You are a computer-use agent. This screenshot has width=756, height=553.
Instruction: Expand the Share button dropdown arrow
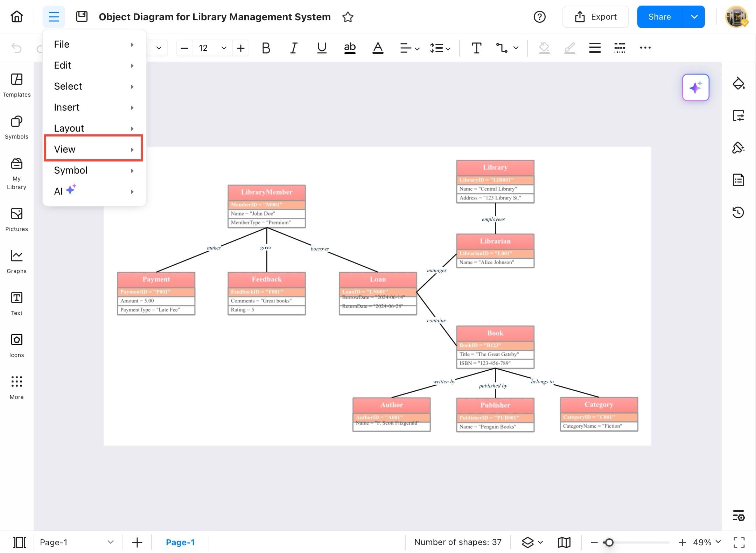click(694, 17)
